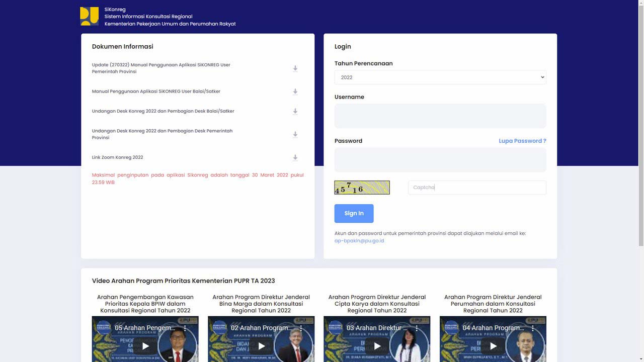Open the Lupa Password link
Image resolution: width=644 pixels, height=362 pixels.
pos(522,141)
